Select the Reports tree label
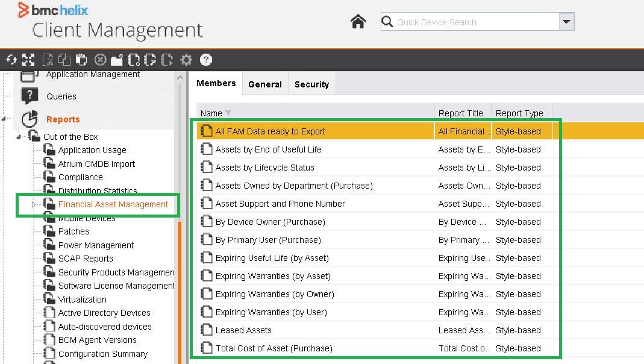This screenshot has width=644, height=364. (x=63, y=119)
